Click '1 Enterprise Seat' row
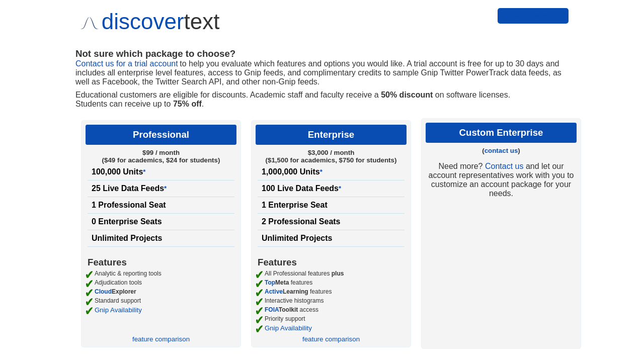 [331, 205]
